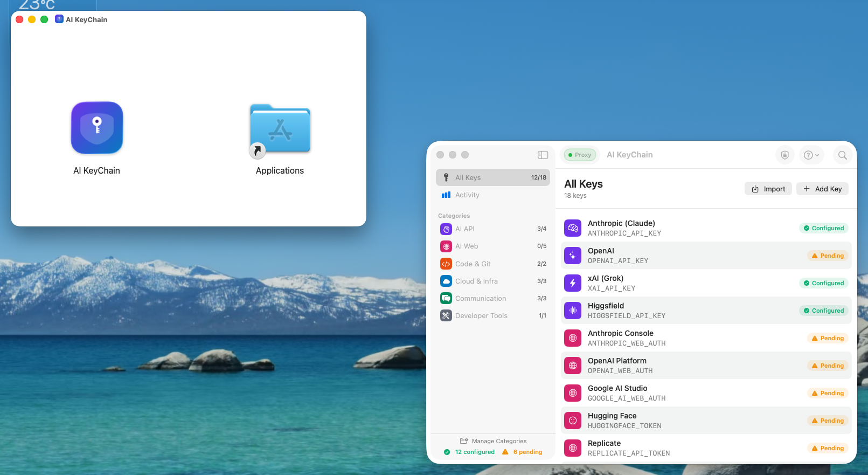Click the AI Web category icon
868x475 pixels.
click(x=446, y=246)
